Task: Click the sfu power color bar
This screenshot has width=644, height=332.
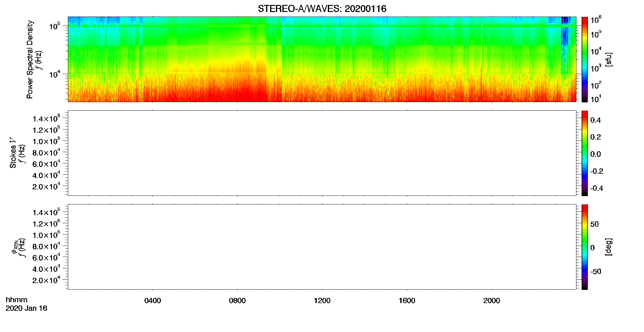Action: coord(584,59)
